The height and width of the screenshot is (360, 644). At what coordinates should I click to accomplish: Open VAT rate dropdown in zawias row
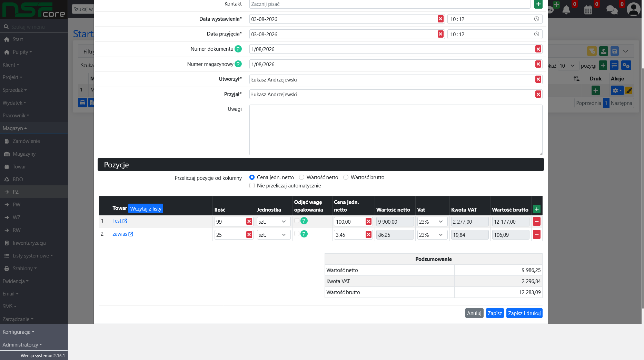(432, 235)
